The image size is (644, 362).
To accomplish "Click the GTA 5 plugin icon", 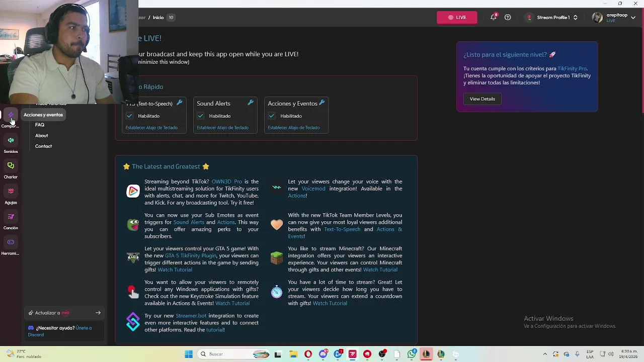I will (133, 258).
